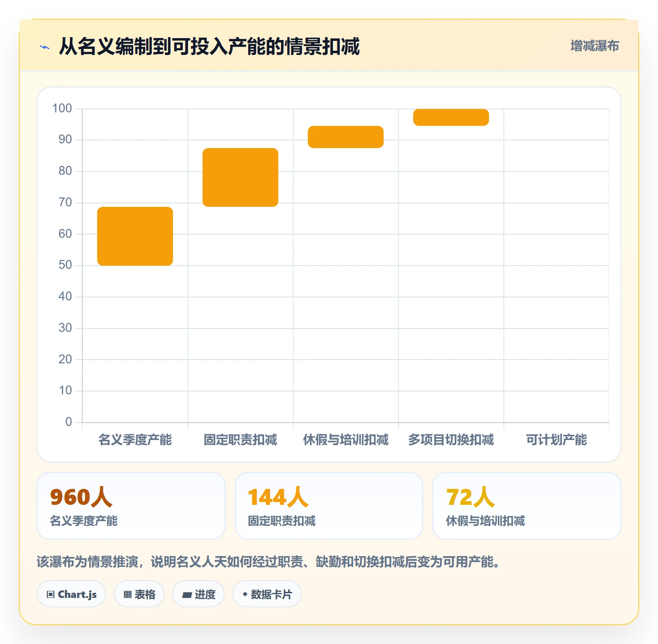658x644 pixels.
Task: Click the 60 tick on the y-axis
Action: click(65, 234)
